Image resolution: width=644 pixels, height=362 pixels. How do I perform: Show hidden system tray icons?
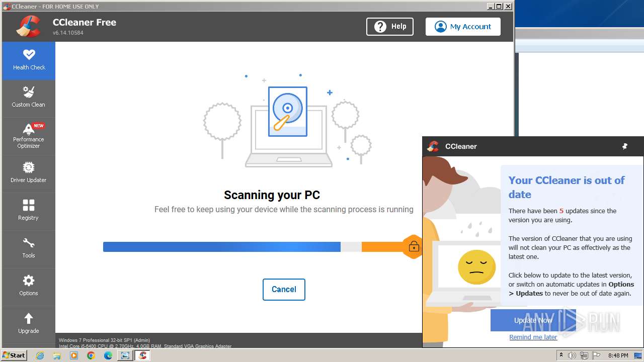click(x=561, y=355)
